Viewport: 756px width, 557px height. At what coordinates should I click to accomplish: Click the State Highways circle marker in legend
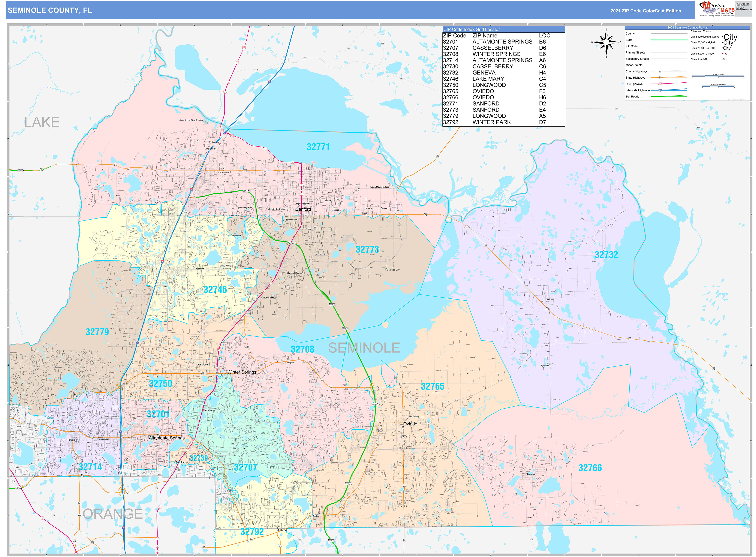point(660,78)
